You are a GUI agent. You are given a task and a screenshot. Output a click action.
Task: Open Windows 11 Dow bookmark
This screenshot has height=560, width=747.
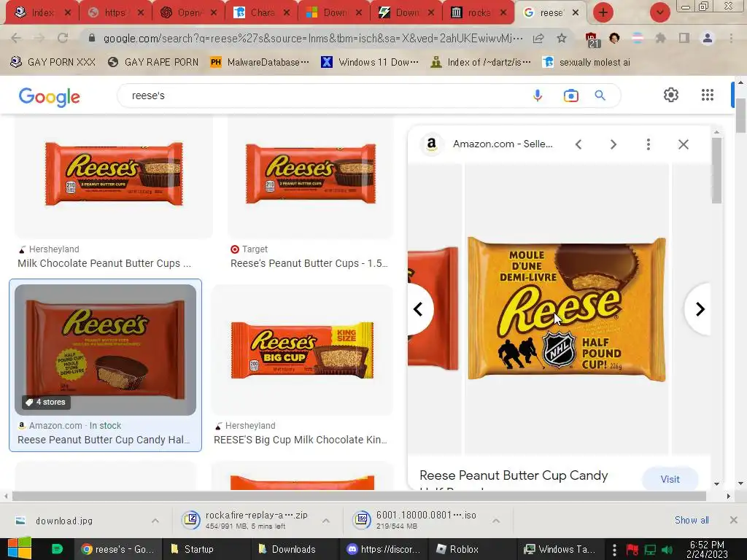click(x=370, y=62)
